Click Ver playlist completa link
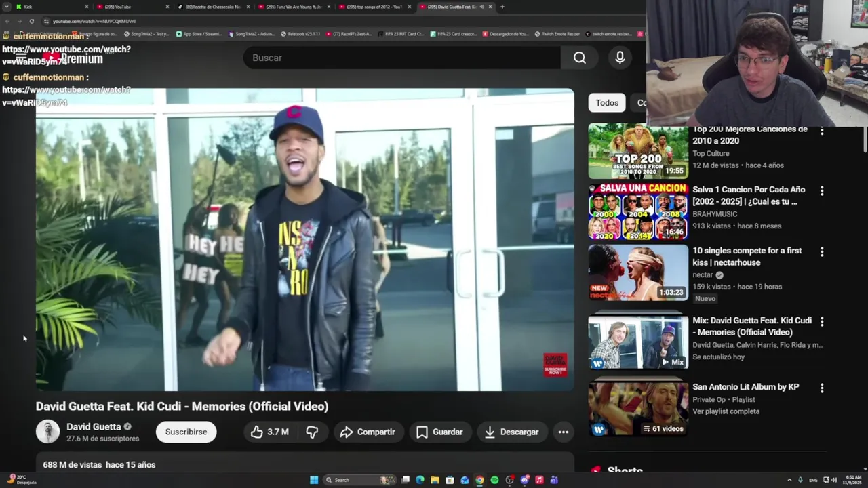The width and height of the screenshot is (868, 488). (726, 411)
